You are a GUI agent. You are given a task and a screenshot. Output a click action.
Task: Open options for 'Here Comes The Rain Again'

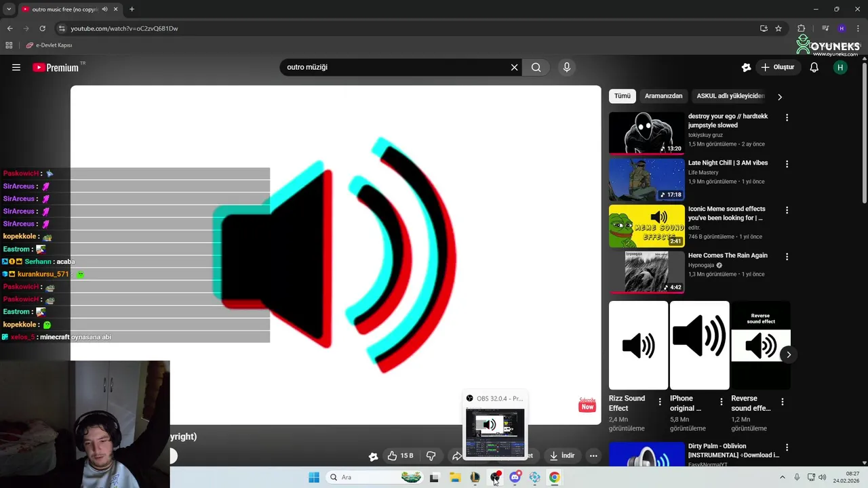[787, 257]
